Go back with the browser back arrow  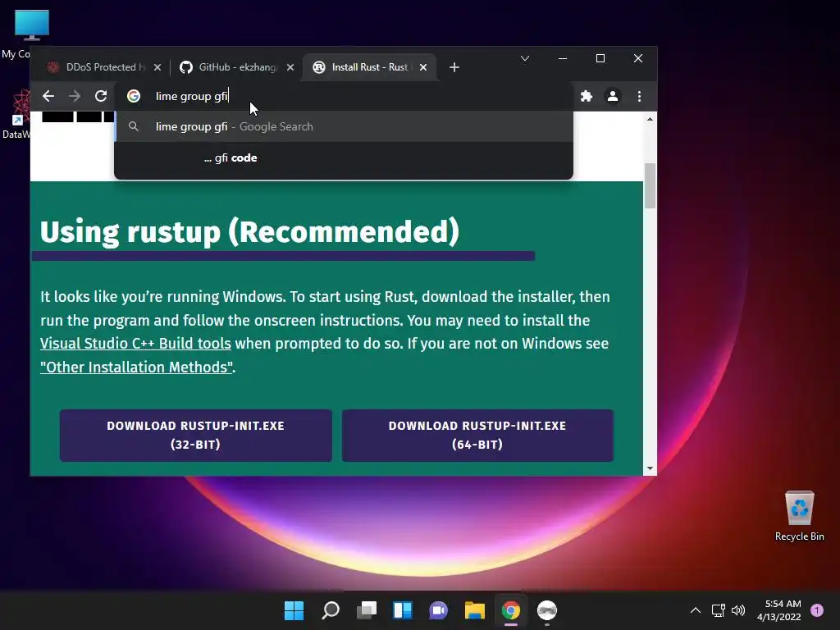tap(48, 96)
